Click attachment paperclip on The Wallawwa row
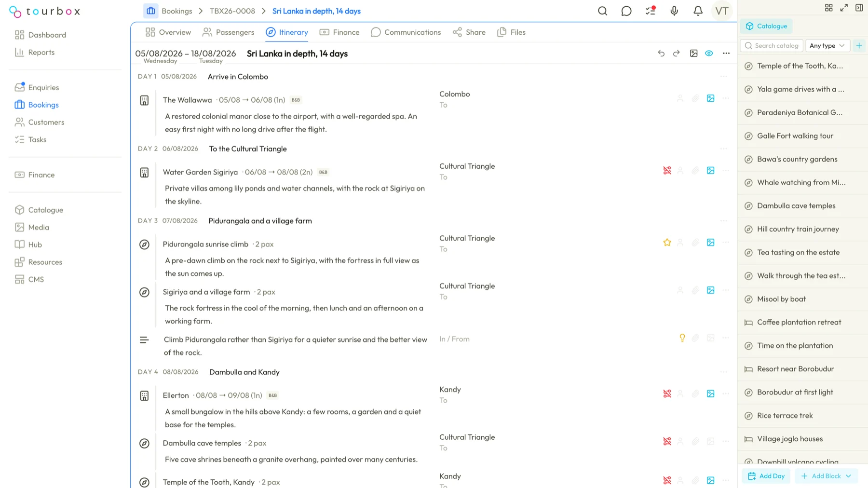Viewport: 868px width, 488px height. coord(695,98)
